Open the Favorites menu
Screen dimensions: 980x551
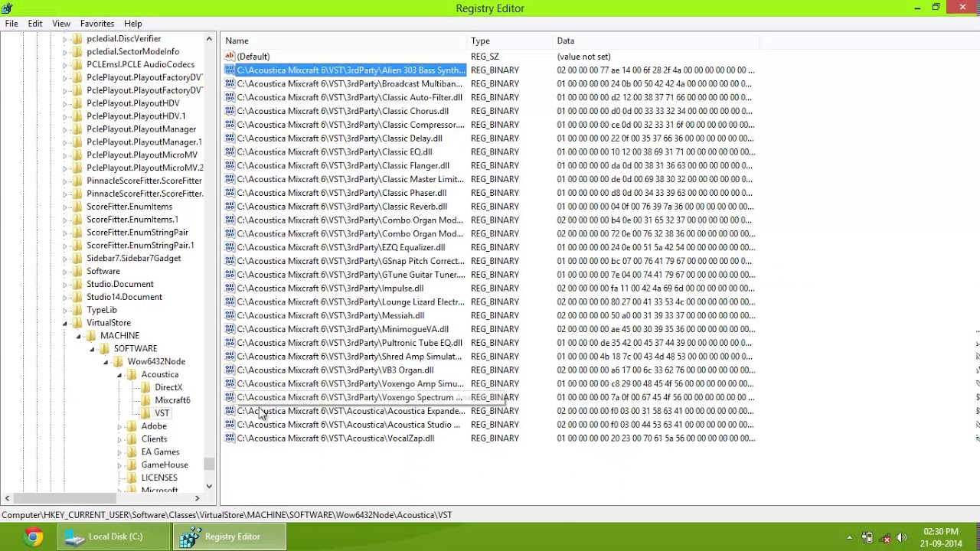[x=97, y=24]
